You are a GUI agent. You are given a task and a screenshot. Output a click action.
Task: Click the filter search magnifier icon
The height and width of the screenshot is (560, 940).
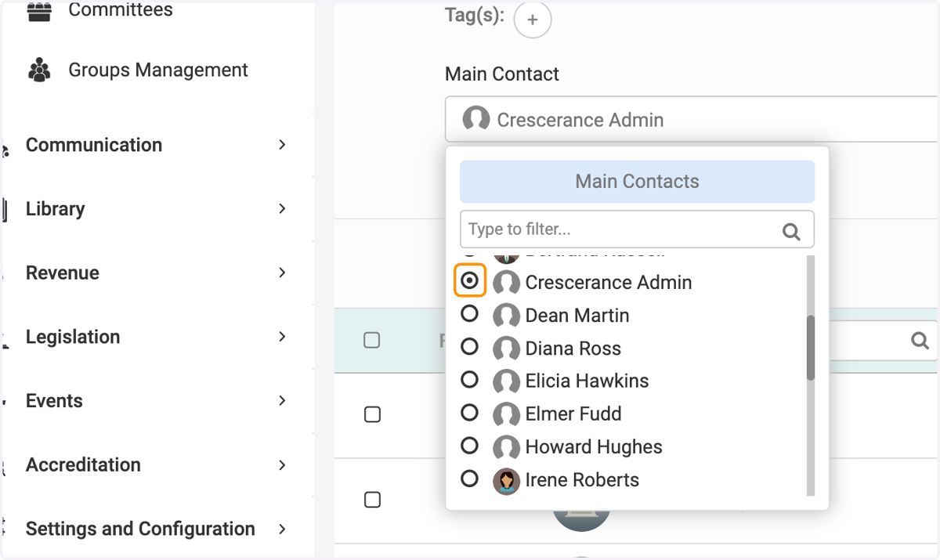pos(792,231)
